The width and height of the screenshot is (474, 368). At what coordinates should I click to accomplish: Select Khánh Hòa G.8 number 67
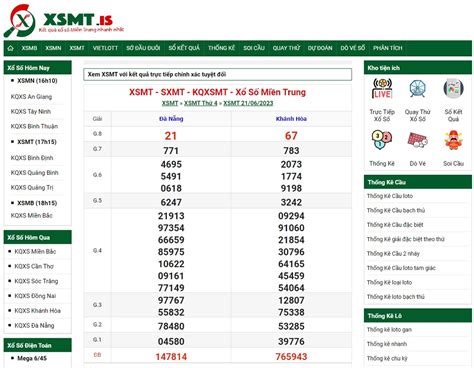[291, 136]
